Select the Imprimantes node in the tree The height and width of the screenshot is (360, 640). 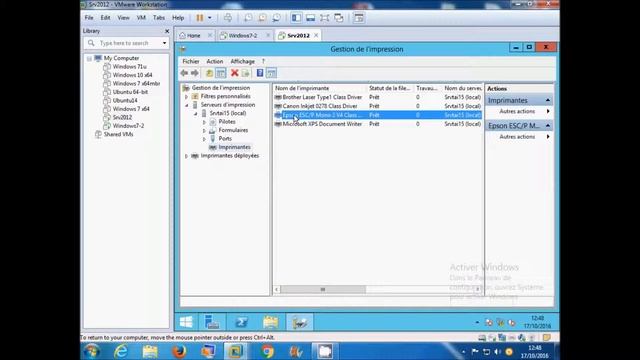[x=234, y=147]
